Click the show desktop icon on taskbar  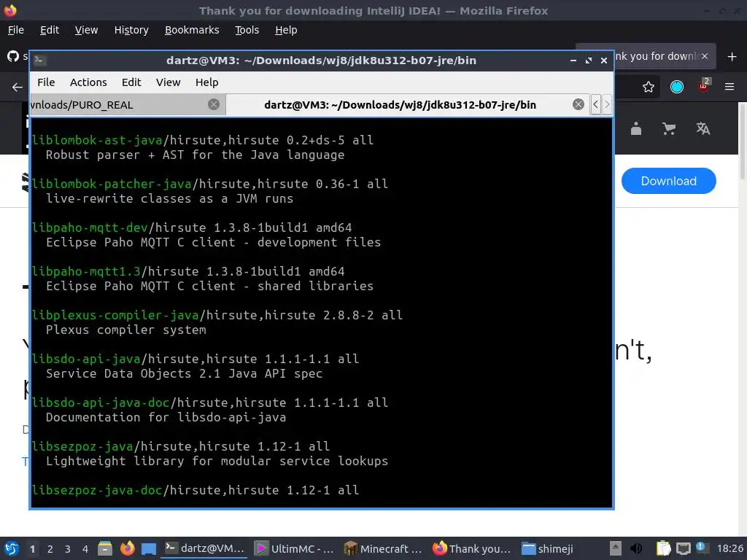point(149,548)
